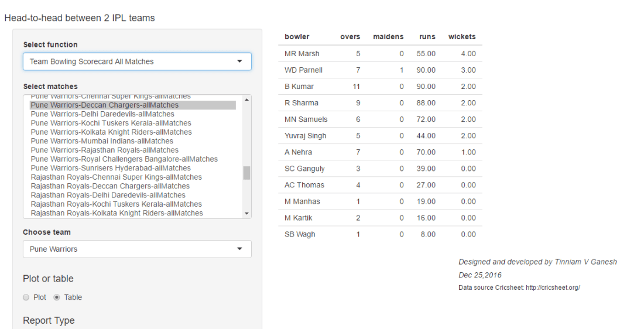Click the match list scroll-down arrow
The image size is (644, 329).
246,214
